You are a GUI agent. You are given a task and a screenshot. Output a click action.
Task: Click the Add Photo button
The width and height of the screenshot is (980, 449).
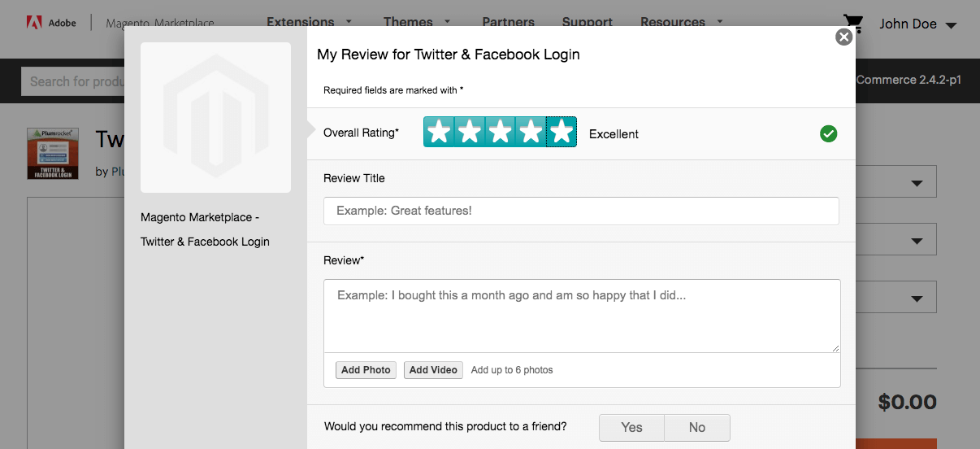click(366, 370)
